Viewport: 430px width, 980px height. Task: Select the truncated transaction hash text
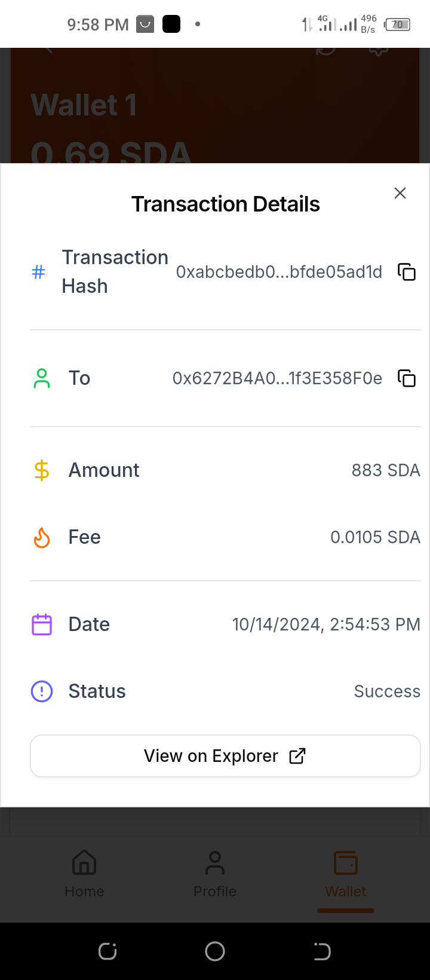(x=279, y=272)
